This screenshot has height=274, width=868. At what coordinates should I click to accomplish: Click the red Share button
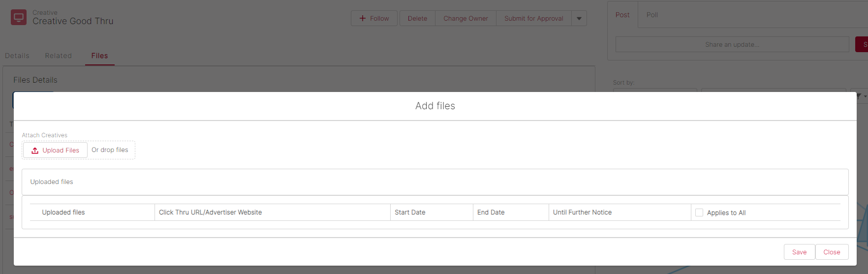pyautogui.click(x=862, y=44)
